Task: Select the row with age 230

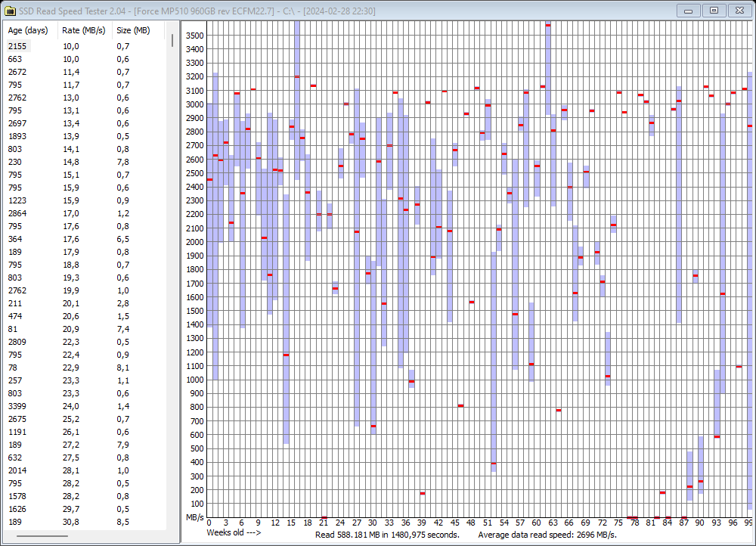Action: pos(85,162)
